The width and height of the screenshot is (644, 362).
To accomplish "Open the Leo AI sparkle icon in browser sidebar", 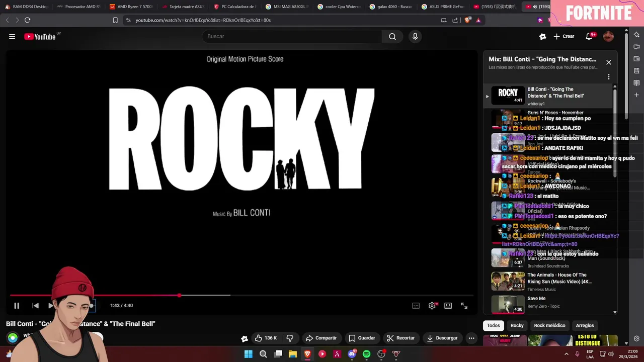I will pyautogui.click(x=636, y=35).
